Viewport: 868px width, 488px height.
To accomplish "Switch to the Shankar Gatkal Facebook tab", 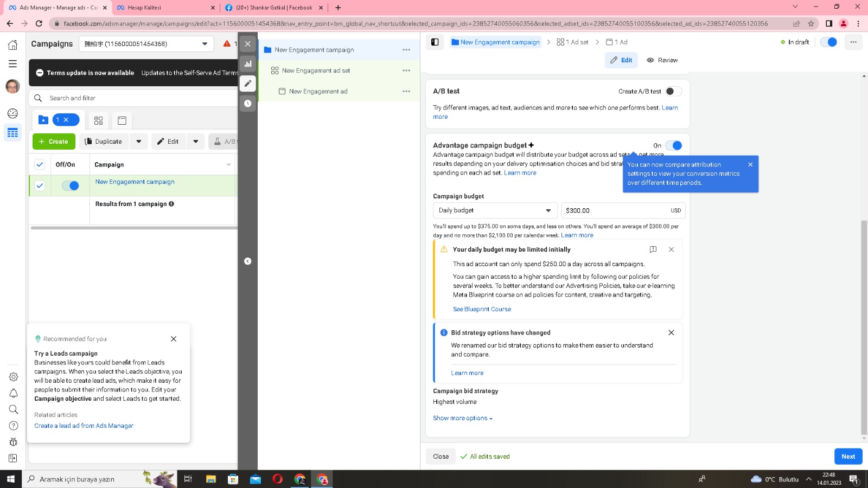I will 274,8.
